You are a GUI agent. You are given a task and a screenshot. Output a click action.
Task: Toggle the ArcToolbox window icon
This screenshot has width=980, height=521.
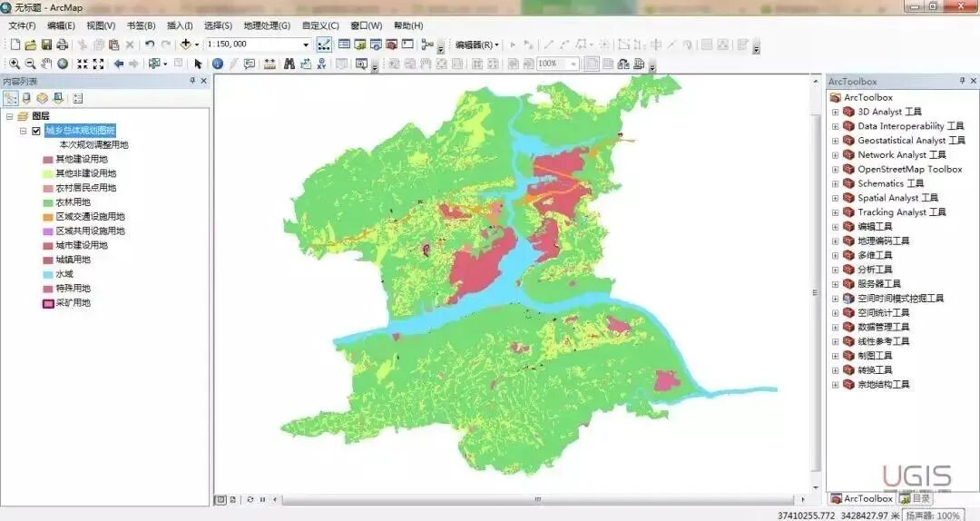pyautogui.click(x=392, y=44)
